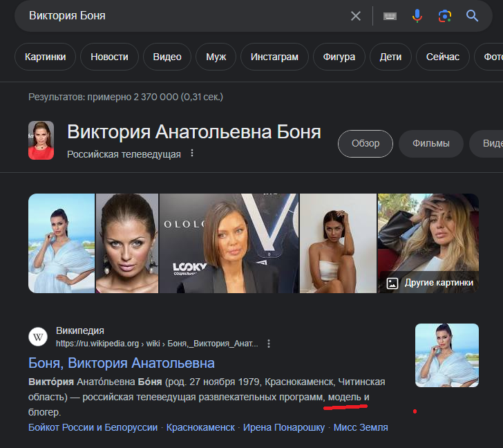Open the on-screen keyboard icon
Screen dimensions: 503x448
[x=390, y=16]
